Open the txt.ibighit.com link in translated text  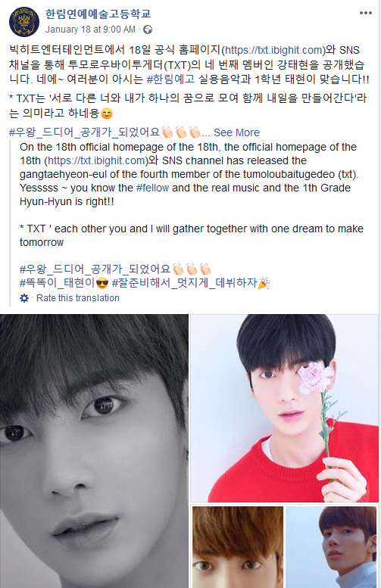(x=96, y=161)
